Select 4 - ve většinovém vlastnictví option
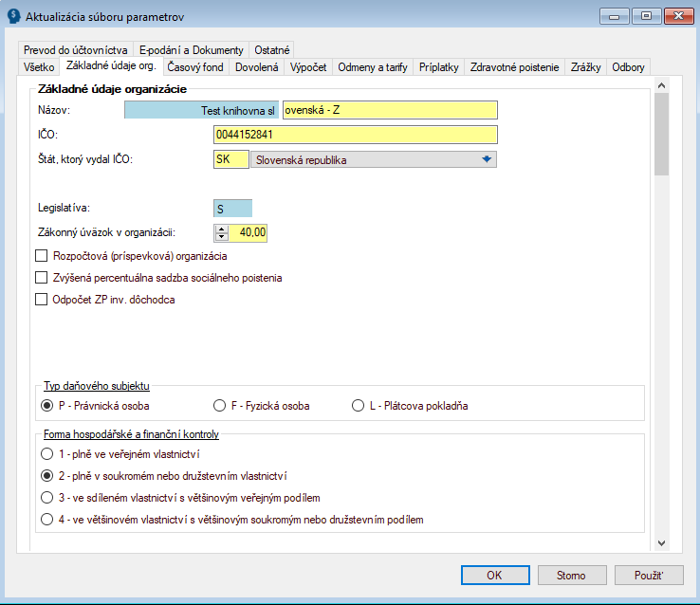 pyautogui.click(x=46, y=519)
